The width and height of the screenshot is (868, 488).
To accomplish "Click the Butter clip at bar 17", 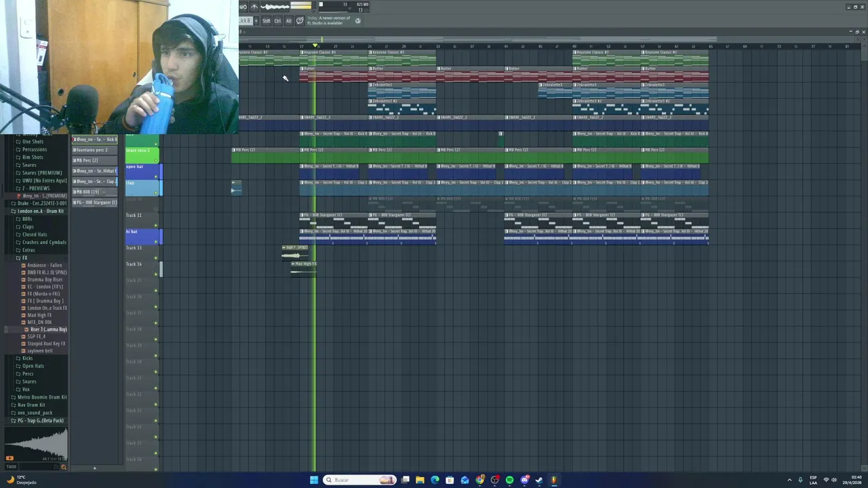I will click(x=334, y=73).
